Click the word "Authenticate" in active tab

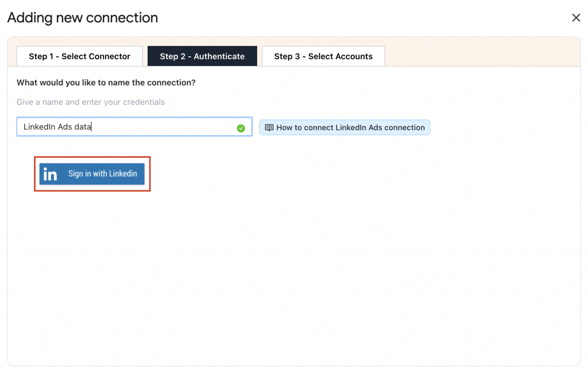(x=219, y=56)
